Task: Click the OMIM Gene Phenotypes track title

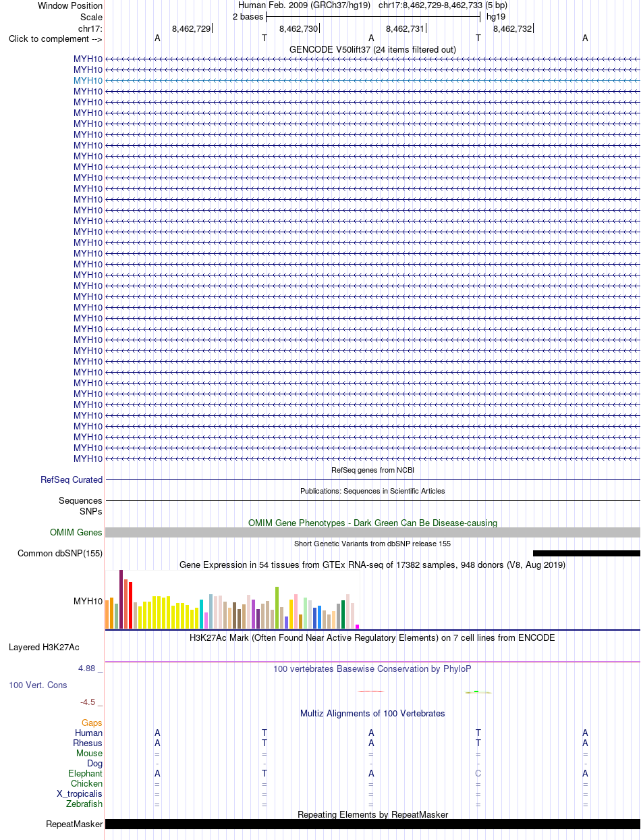Action: click(x=372, y=523)
